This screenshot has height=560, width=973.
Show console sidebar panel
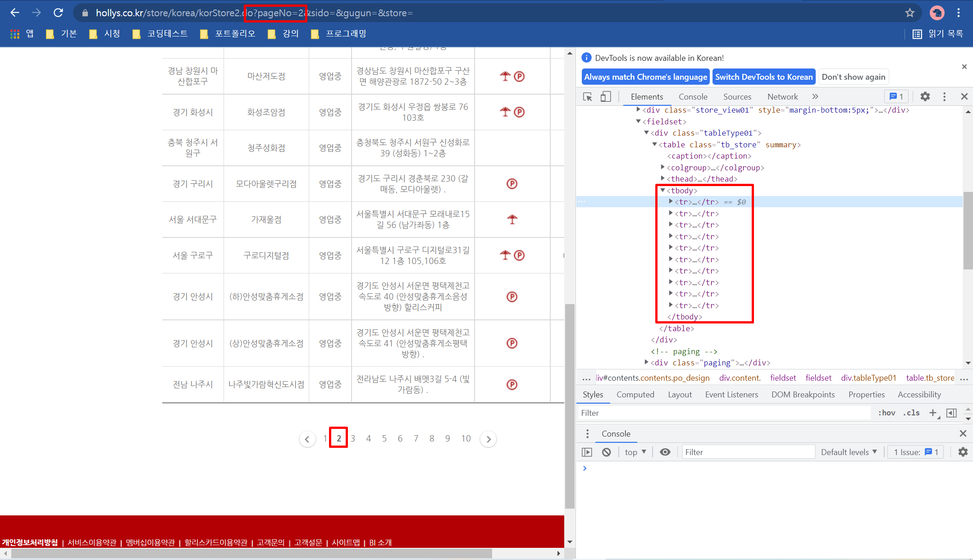click(587, 452)
